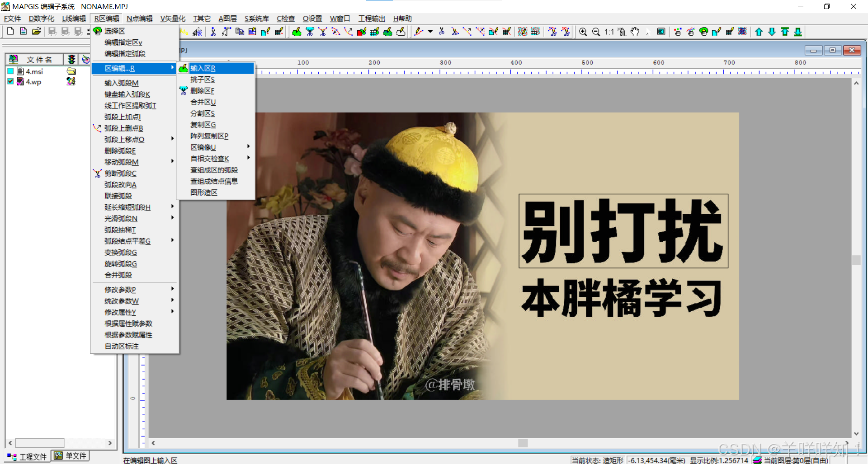This screenshot has height=464, width=868.
Task: Choose 剪断弧段C from the menu
Action: pyautogui.click(x=135, y=173)
